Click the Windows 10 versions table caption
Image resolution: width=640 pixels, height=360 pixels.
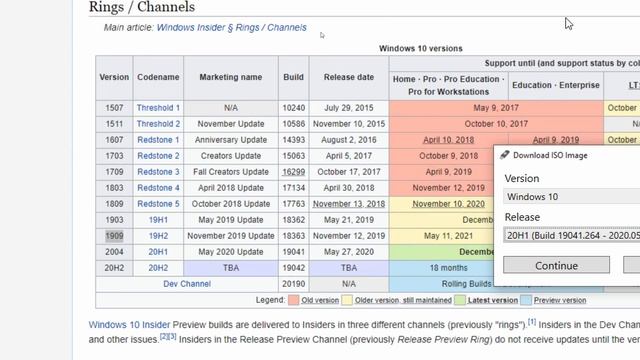(420, 48)
